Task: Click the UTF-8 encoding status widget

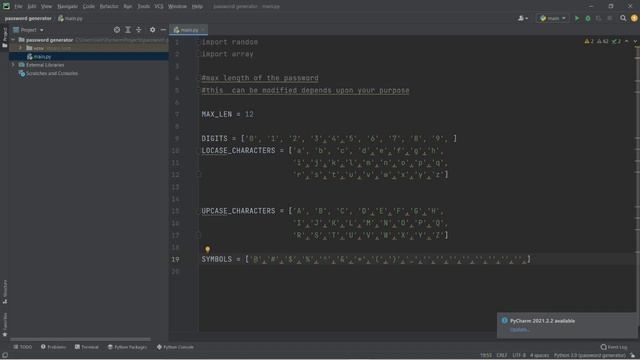Action: tap(519, 356)
